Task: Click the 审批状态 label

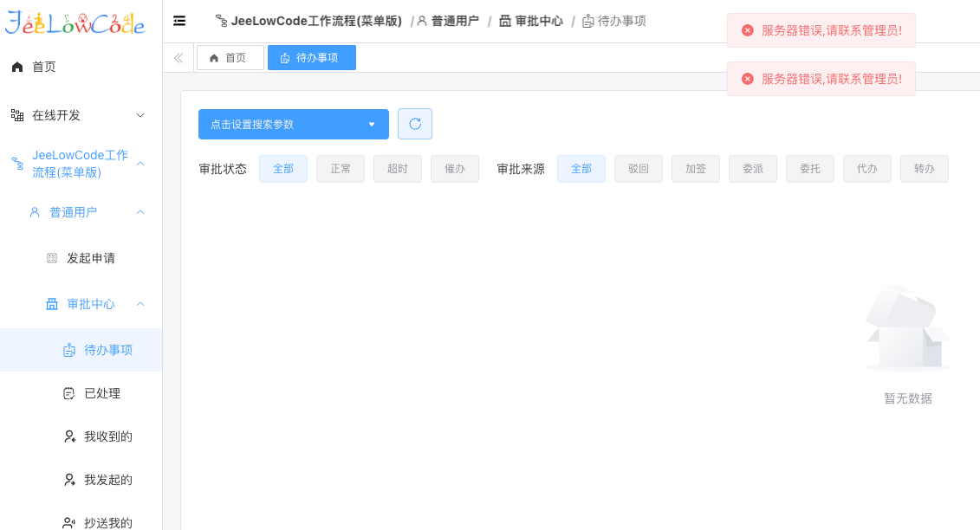Action: (223, 170)
